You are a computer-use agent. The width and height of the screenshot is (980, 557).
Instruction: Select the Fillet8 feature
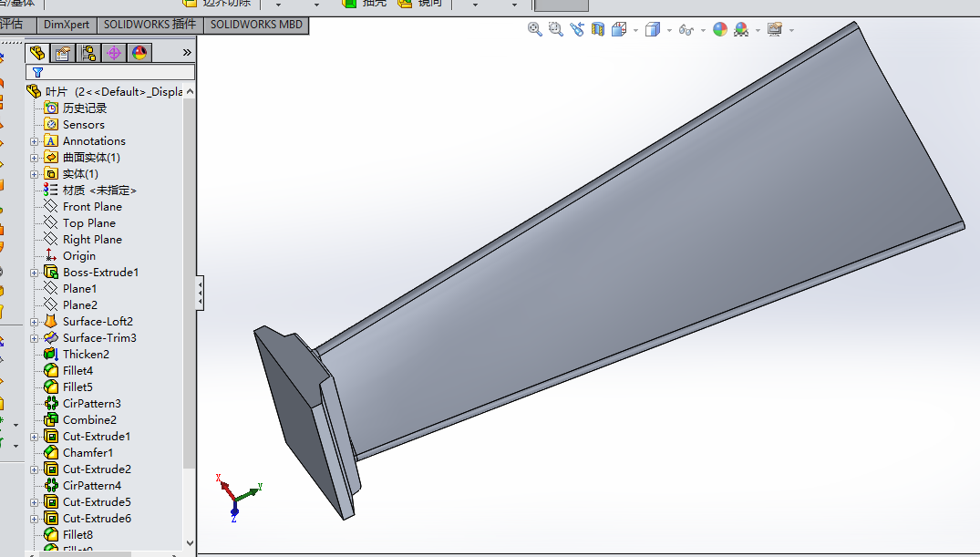[77, 534]
